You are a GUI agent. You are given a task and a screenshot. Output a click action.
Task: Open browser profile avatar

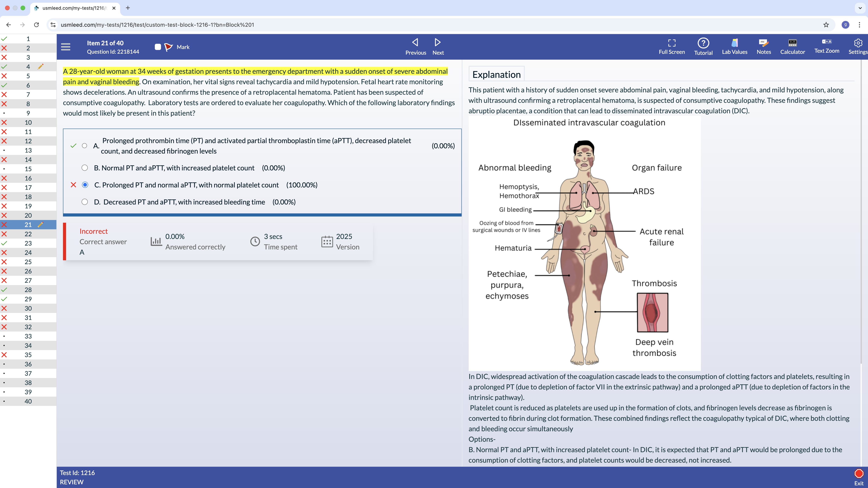click(x=845, y=25)
